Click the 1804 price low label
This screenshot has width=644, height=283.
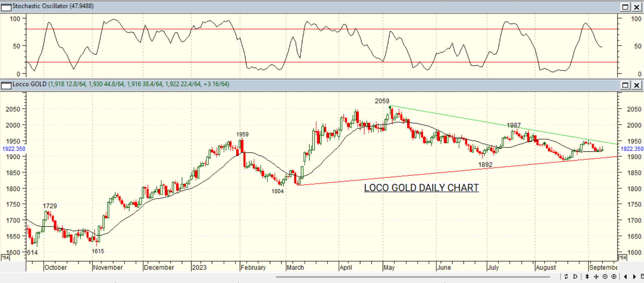pyautogui.click(x=277, y=191)
